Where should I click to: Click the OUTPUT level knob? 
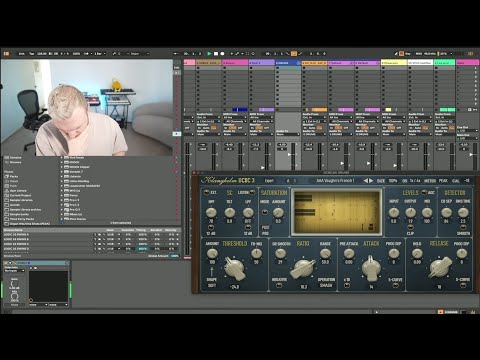[410, 212]
